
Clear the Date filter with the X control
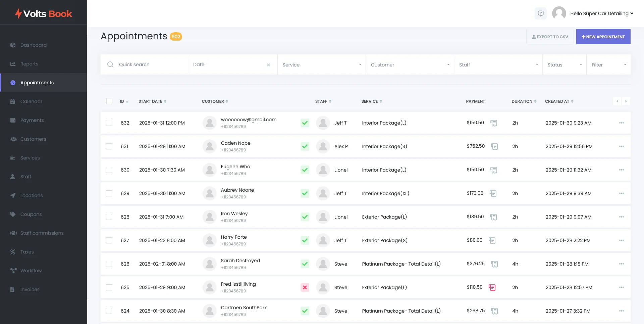[x=268, y=65]
